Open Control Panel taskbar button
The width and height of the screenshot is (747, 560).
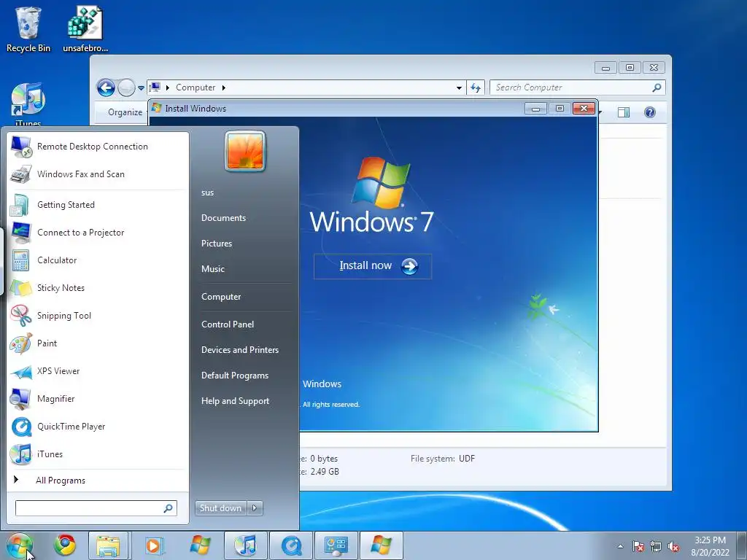pos(336,545)
